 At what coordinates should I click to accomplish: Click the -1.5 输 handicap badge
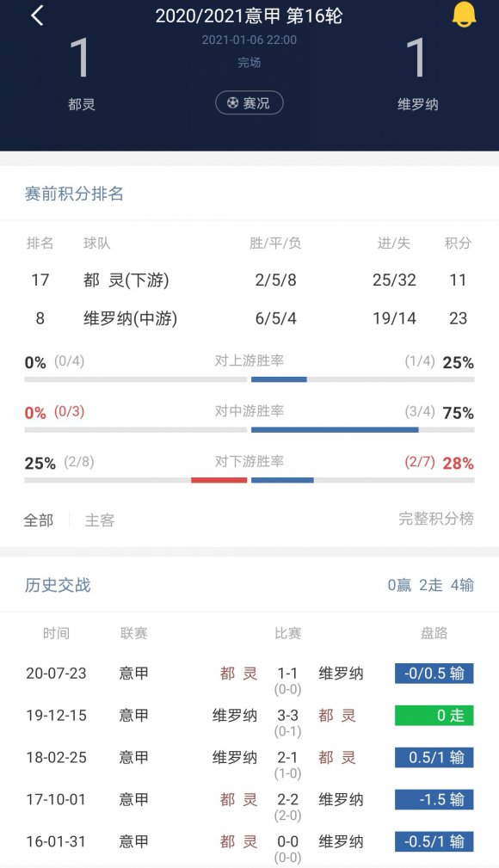coord(434,799)
